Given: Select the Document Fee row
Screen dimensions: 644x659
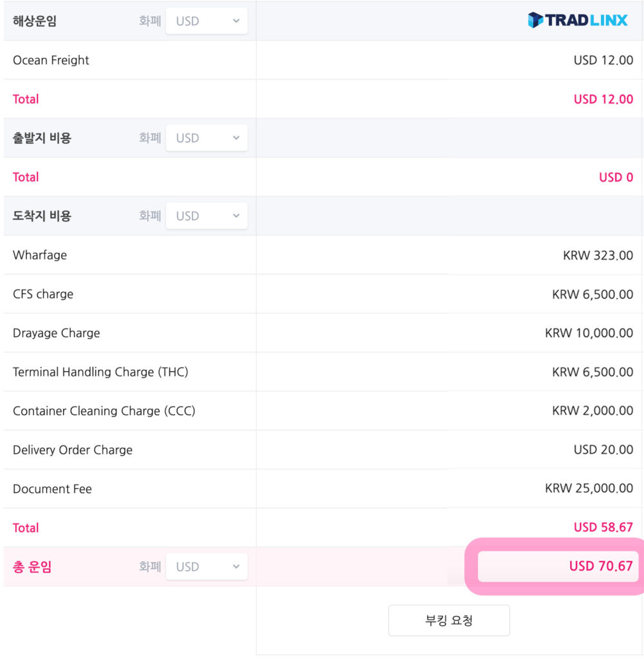Looking at the screenshot, I should (x=323, y=489).
